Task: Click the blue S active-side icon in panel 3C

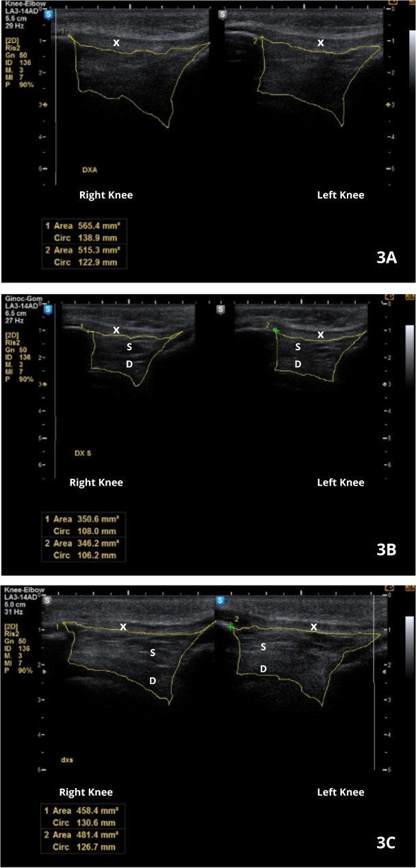Action: (222, 601)
